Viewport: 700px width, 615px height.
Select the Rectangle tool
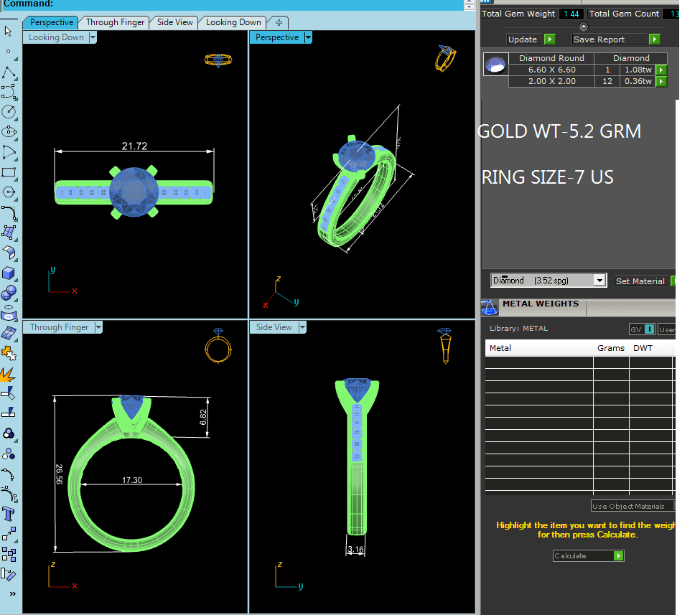coord(9,173)
